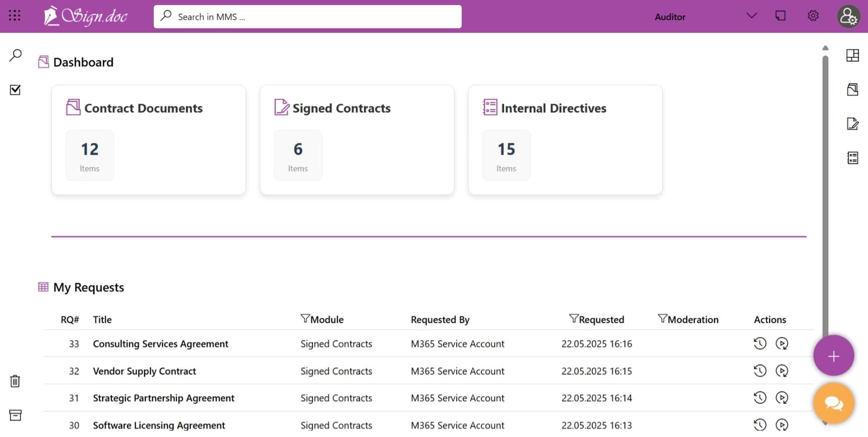Screen dimensions: 868x437
Task: Click the Contract Documents card icon
Action: click(x=74, y=107)
